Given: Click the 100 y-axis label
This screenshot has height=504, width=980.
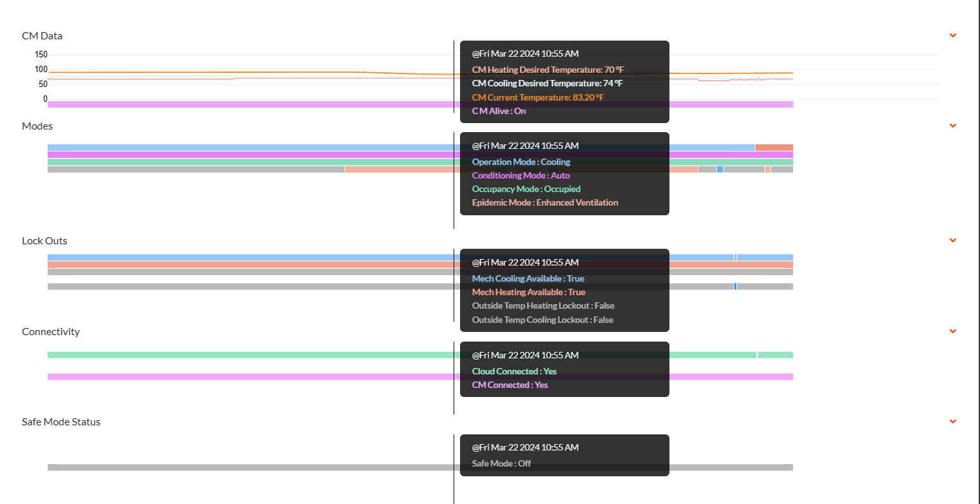Looking at the screenshot, I should (41, 69).
